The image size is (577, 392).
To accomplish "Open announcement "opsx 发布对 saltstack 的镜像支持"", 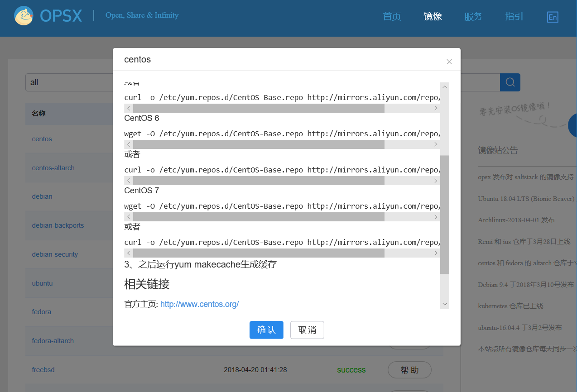I will click(526, 177).
